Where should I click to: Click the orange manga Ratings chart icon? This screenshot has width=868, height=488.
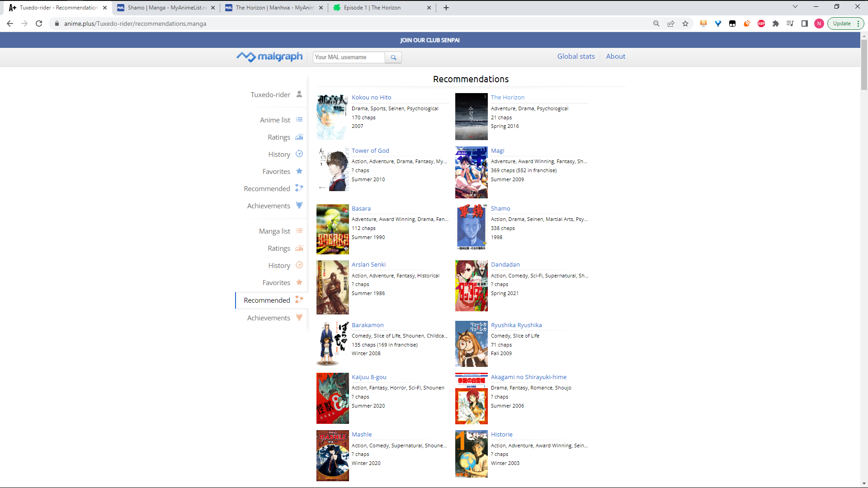click(299, 248)
